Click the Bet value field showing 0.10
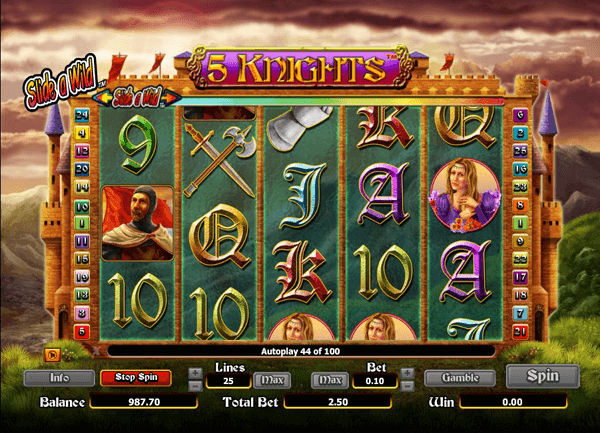 tap(375, 381)
